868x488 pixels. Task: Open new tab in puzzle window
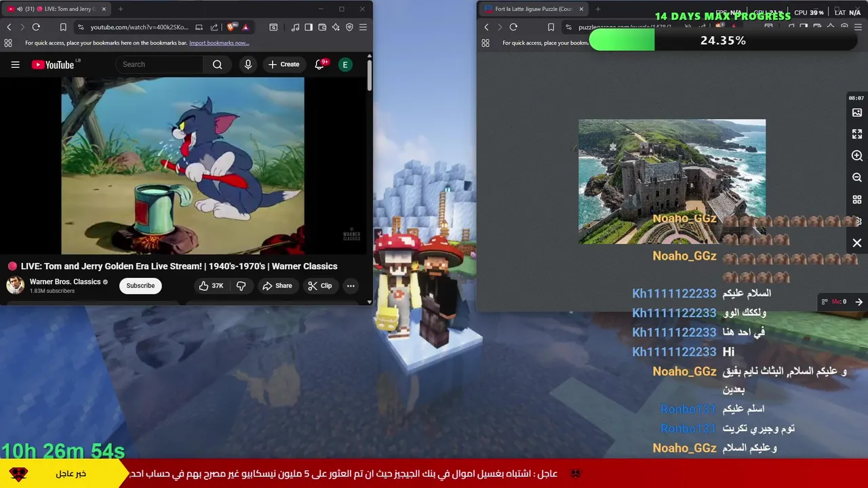click(599, 9)
